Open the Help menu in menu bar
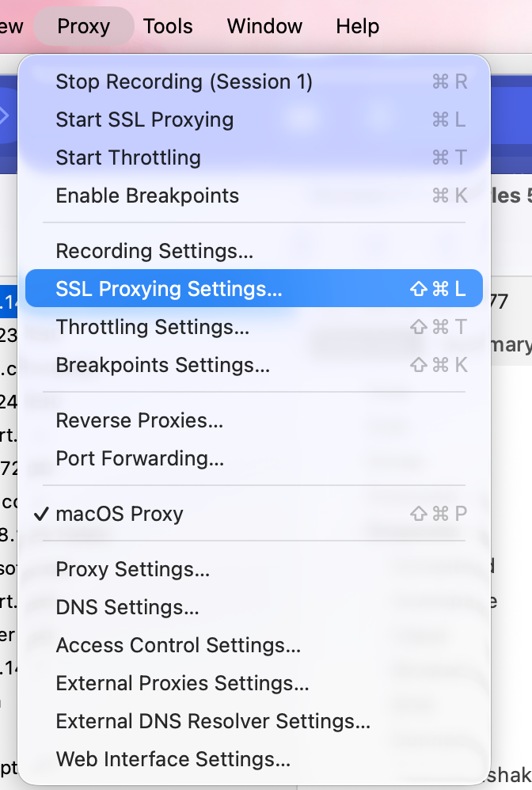 point(357,26)
